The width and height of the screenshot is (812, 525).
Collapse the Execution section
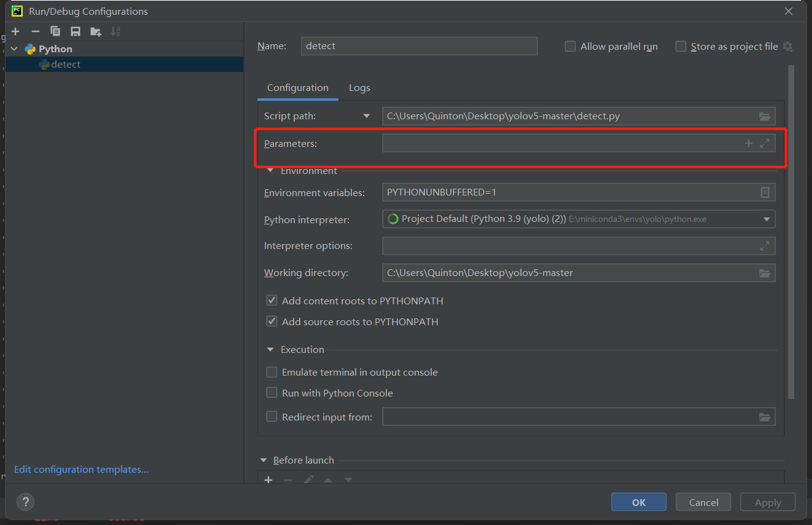(x=270, y=349)
